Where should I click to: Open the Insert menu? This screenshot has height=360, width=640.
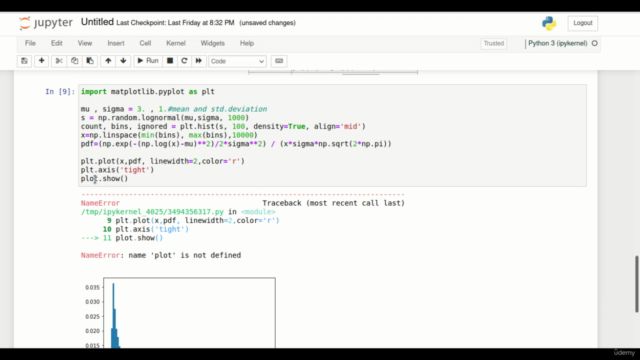(x=116, y=43)
